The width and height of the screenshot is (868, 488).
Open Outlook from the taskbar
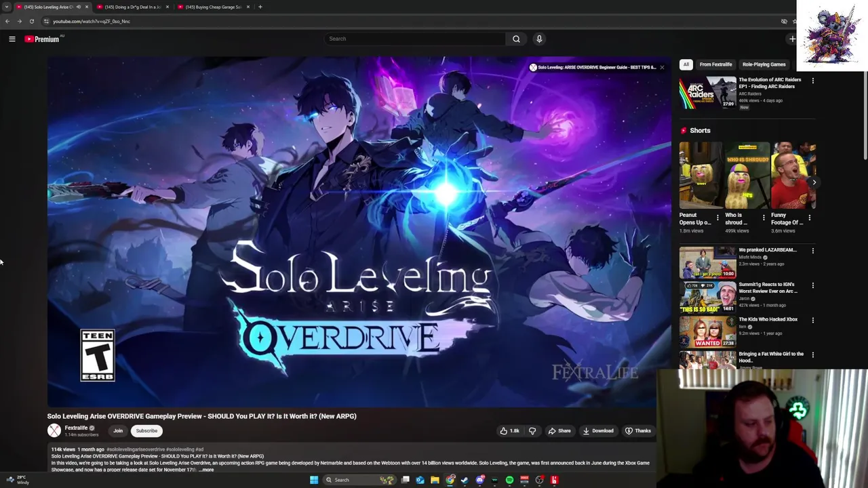(x=420, y=480)
